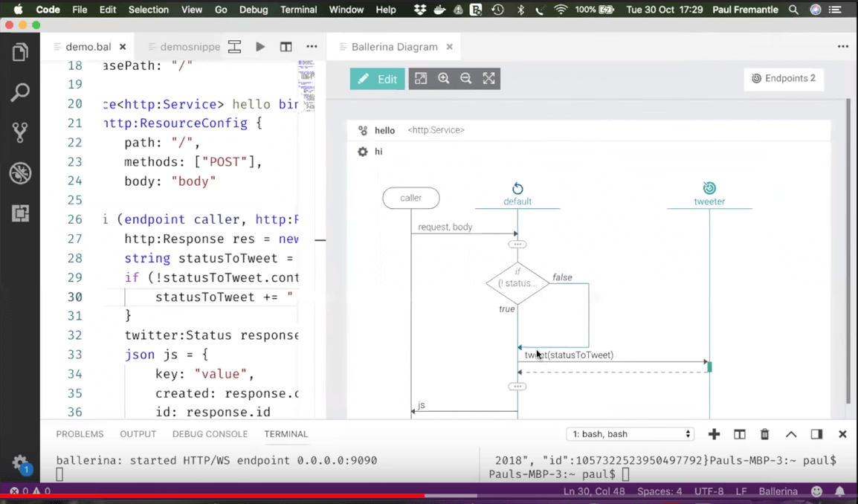
Task: Switch to the demo.bal tab
Action: (88, 47)
